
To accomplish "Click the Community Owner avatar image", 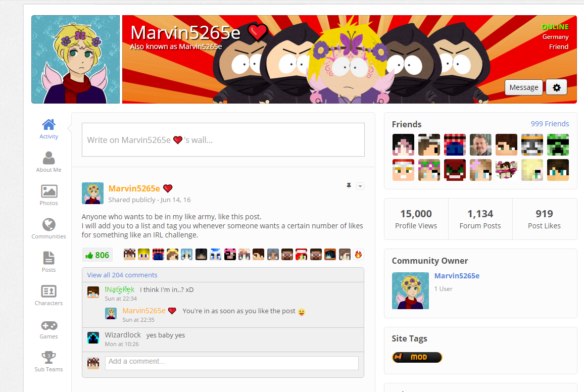I will [410, 291].
